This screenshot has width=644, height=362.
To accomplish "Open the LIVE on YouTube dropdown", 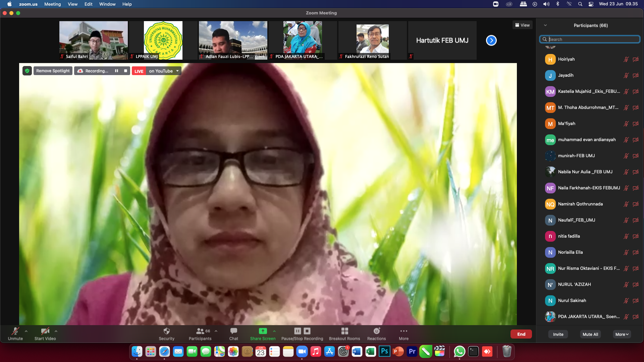I will [177, 71].
